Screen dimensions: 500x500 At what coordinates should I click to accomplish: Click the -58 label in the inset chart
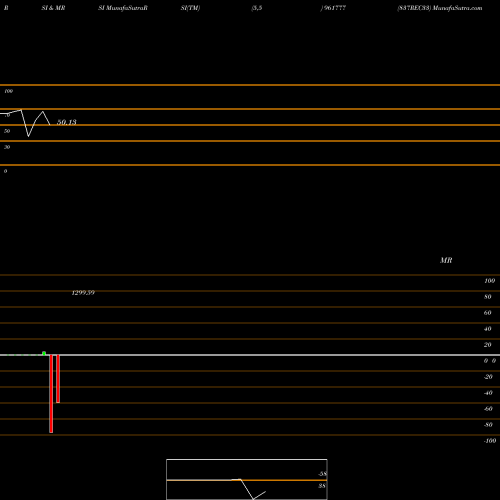322,474
